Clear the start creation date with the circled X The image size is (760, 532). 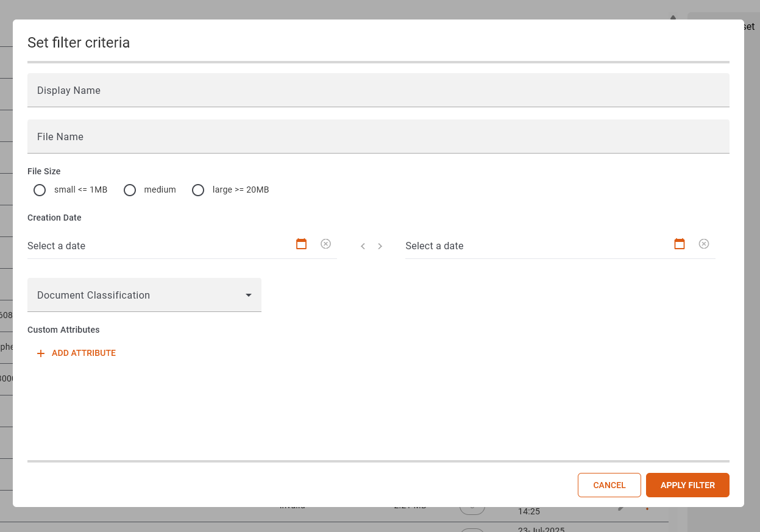click(x=326, y=244)
